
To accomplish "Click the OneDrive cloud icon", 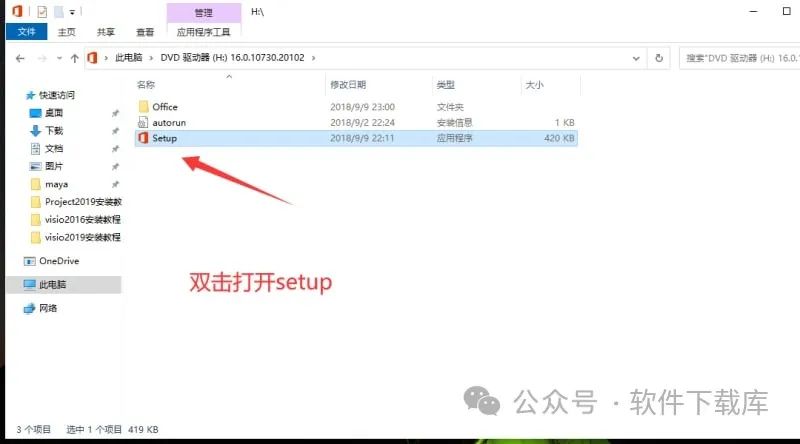I will 30,261.
